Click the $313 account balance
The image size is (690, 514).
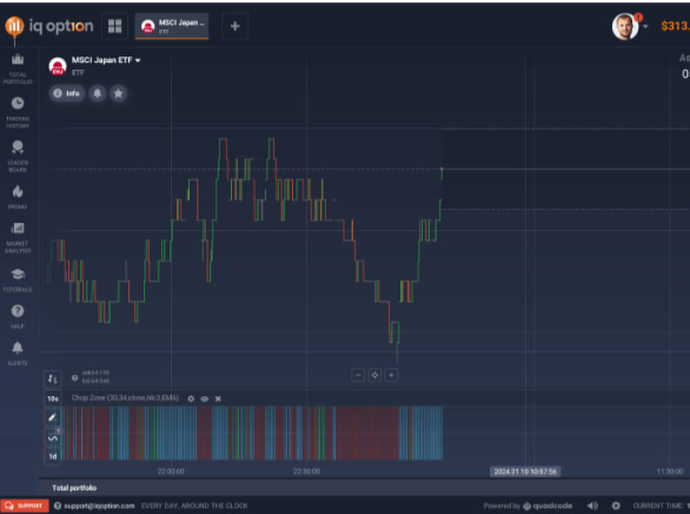coord(675,26)
